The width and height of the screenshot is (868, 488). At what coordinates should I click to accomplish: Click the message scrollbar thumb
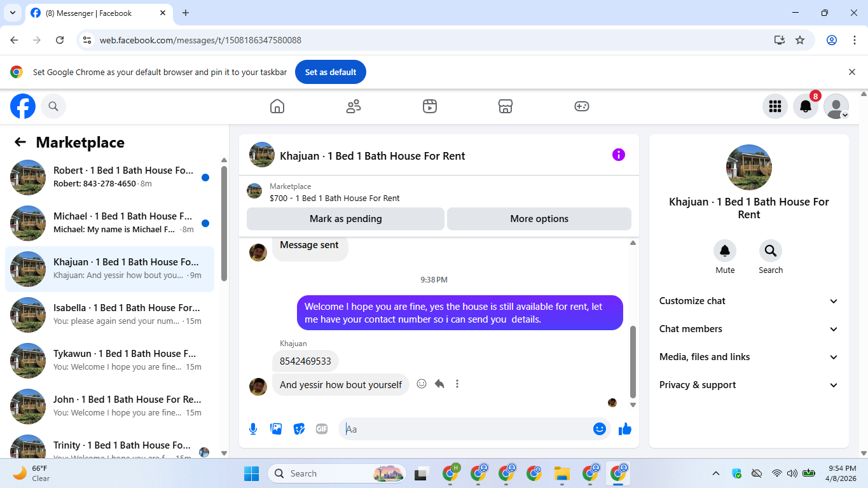click(633, 361)
